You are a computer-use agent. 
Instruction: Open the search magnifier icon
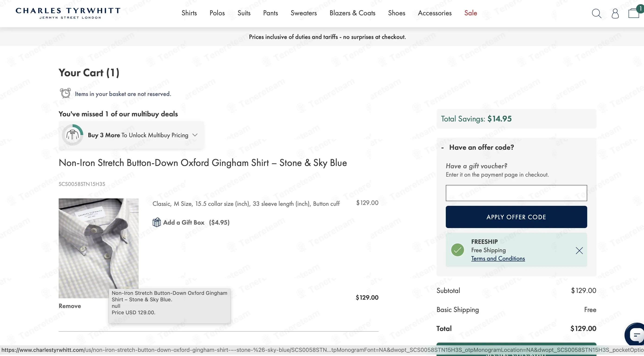(x=596, y=13)
